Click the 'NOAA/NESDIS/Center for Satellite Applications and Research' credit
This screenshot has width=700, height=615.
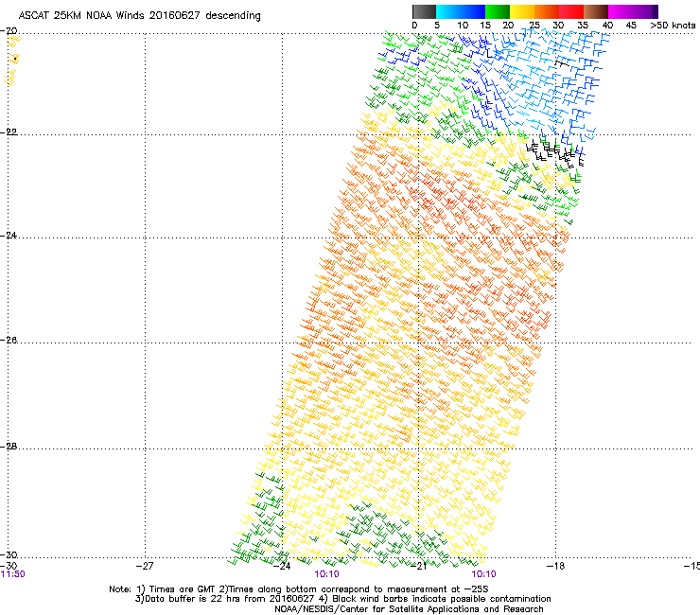point(409,609)
